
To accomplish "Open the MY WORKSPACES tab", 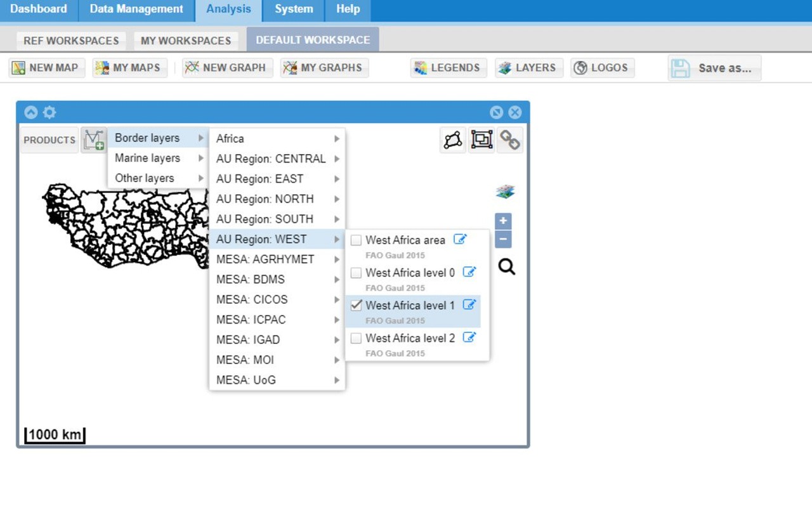I will point(186,41).
